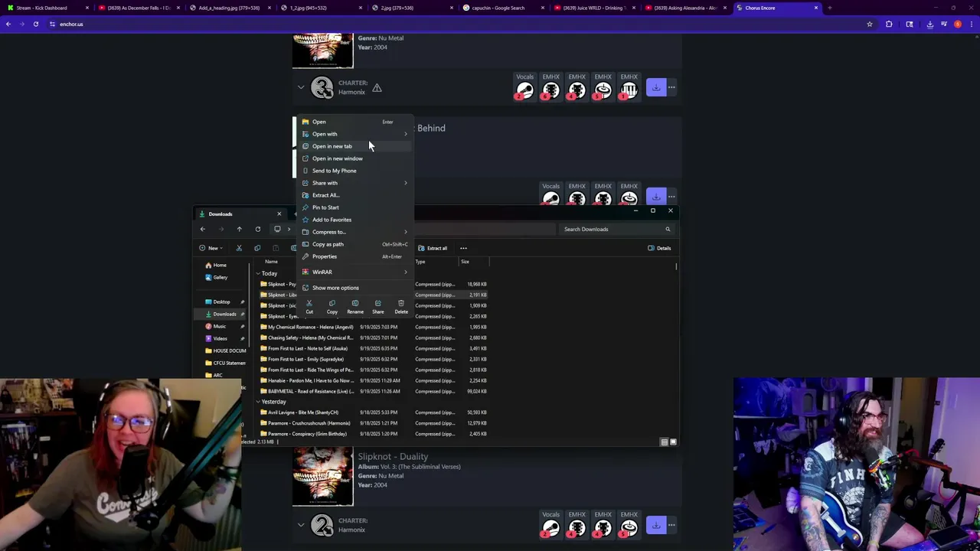Open Music in Explorer sidebar
This screenshot has width=980, height=551.
click(x=220, y=326)
